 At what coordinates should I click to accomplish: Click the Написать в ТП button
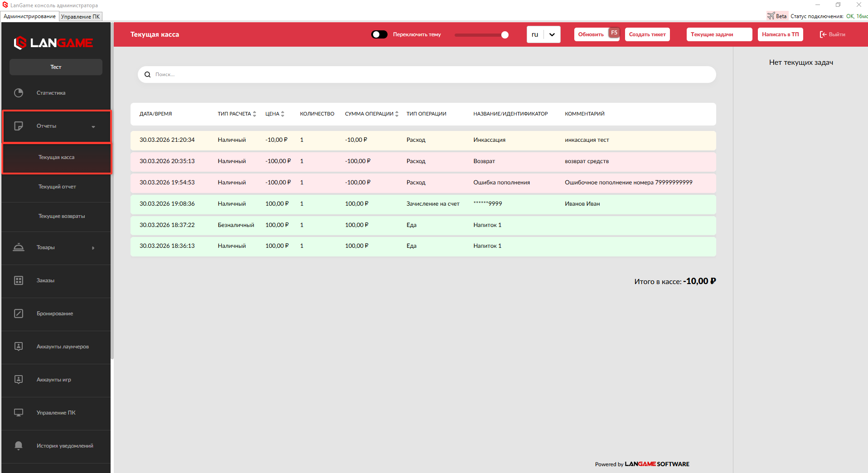point(780,34)
